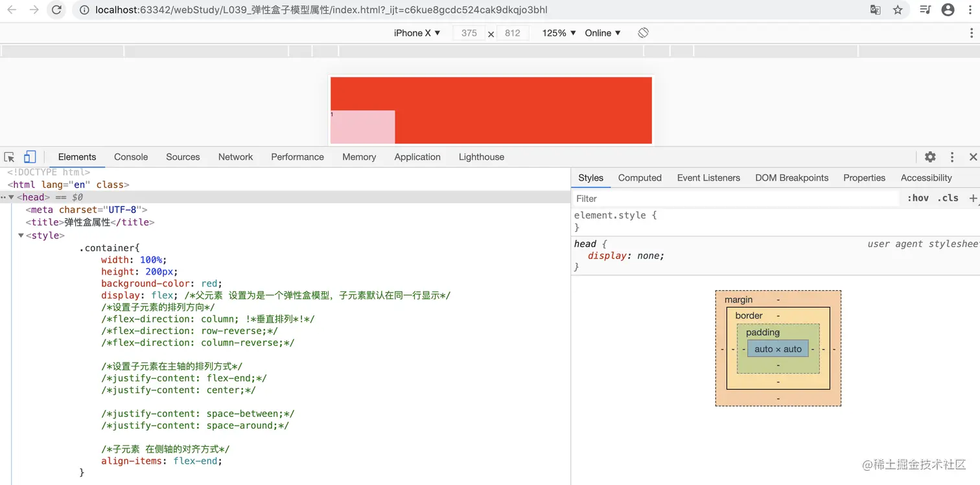Reload the current page
Image resolution: width=980 pixels, height=485 pixels.
[56, 10]
